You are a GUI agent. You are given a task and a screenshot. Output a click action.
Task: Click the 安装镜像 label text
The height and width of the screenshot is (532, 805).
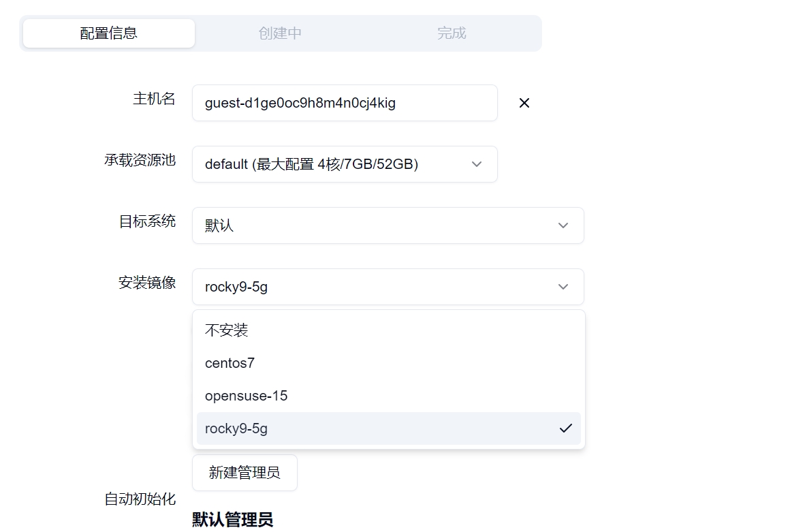pyautogui.click(x=147, y=283)
